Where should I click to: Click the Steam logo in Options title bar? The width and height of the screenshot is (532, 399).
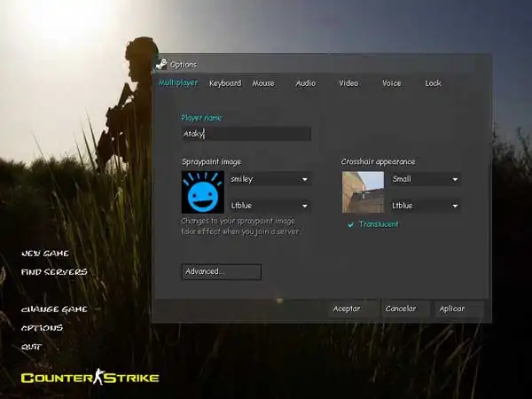(x=160, y=64)
